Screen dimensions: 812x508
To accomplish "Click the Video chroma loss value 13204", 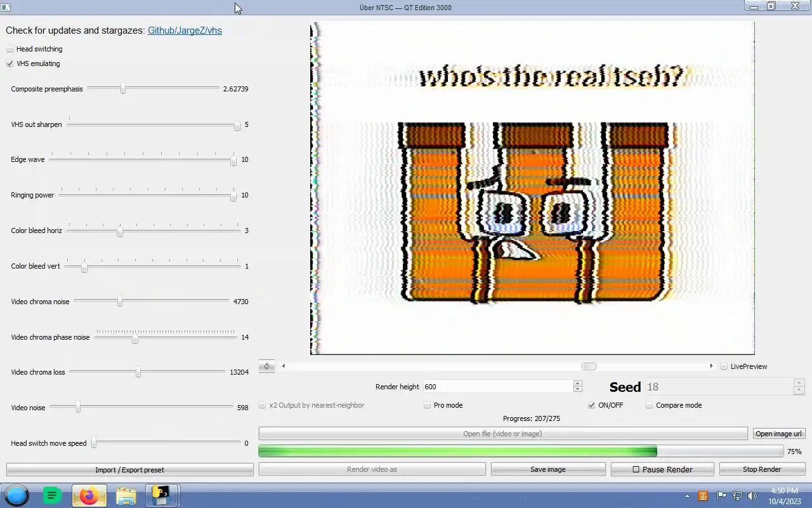I will [239, 372].
